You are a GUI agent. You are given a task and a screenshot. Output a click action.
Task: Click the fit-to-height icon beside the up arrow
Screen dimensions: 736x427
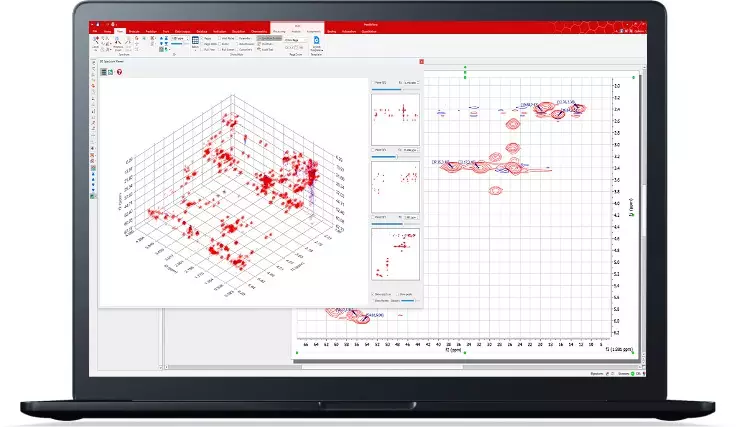tap(167, 38)
